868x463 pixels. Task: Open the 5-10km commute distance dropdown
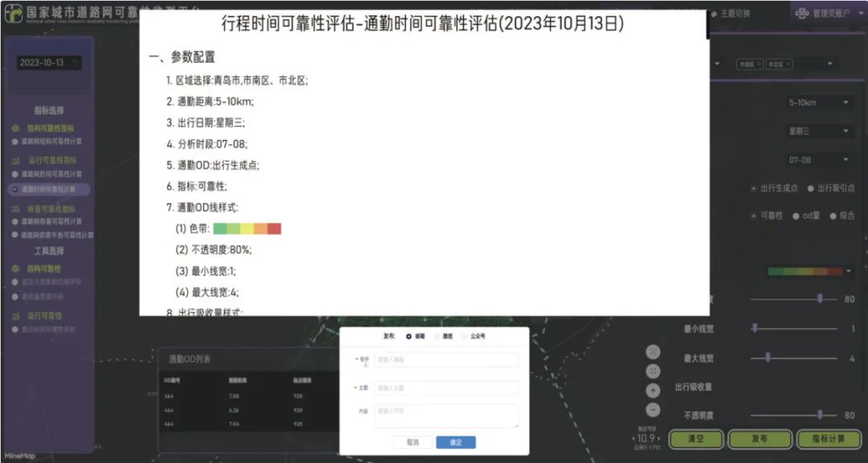819,102
